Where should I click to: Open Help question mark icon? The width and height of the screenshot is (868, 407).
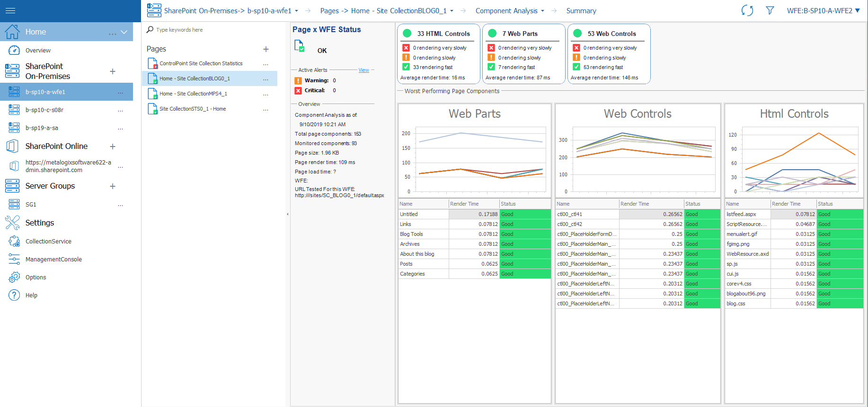click(x=14, y=295)
